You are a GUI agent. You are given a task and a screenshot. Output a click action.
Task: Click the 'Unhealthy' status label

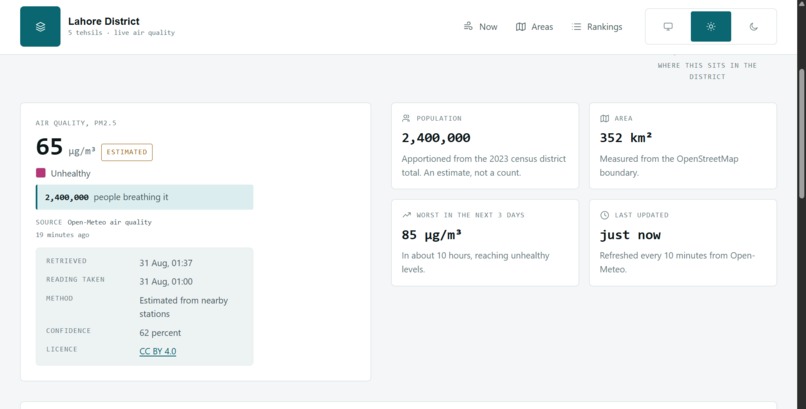70,174
